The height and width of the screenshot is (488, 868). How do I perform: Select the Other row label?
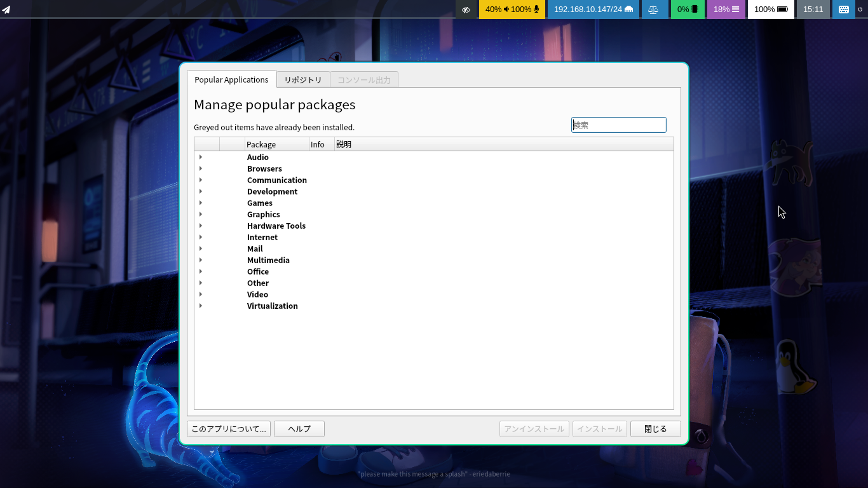click(x=258, y=283)
